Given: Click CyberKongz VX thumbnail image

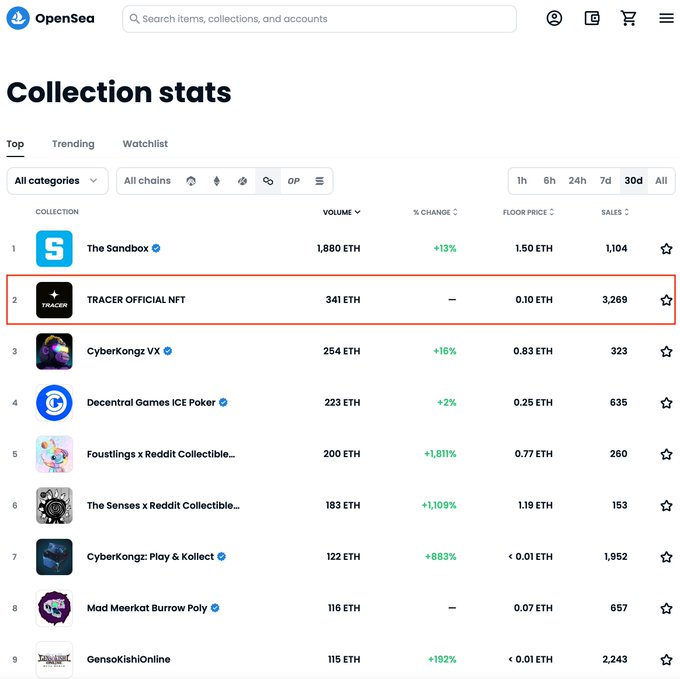Looking at the screenshot, I should tap(54, 351).
